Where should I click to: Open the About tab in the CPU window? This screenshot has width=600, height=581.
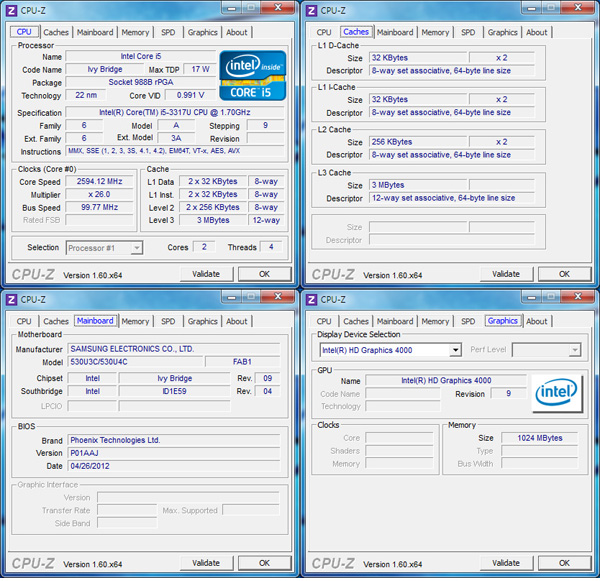tap(236, 32)
